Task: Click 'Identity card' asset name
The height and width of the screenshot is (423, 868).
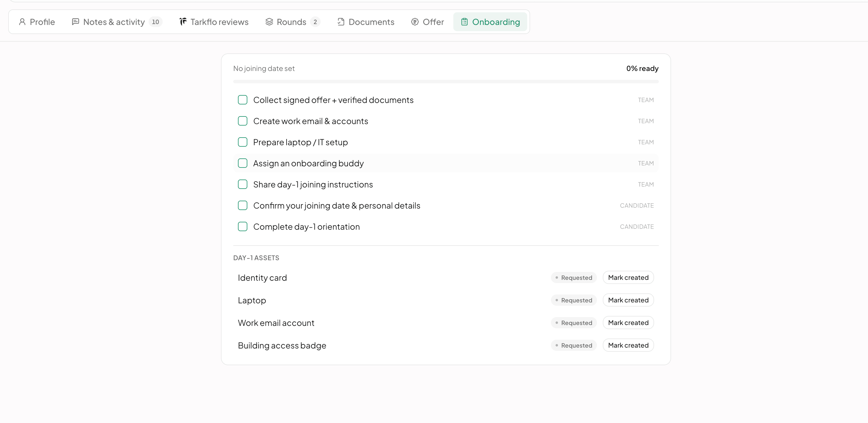Action: [x=262, y=278]
